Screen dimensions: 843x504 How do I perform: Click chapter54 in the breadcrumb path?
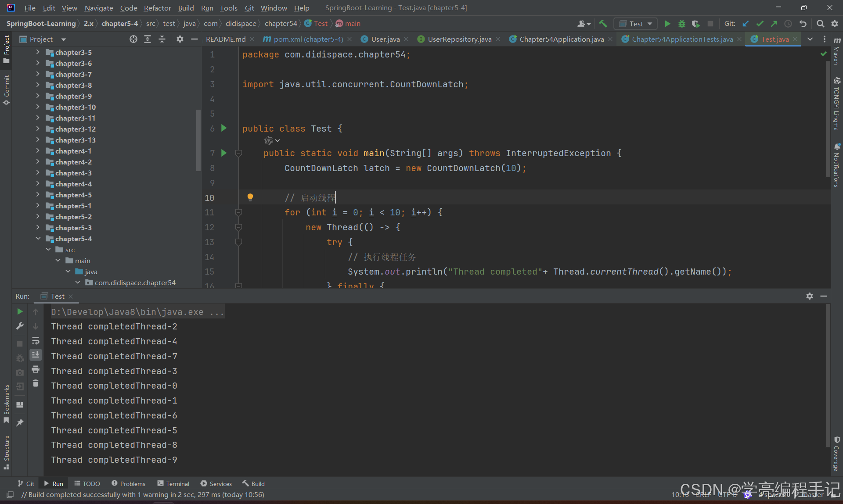pyautogui.click(x=281, y=24)
